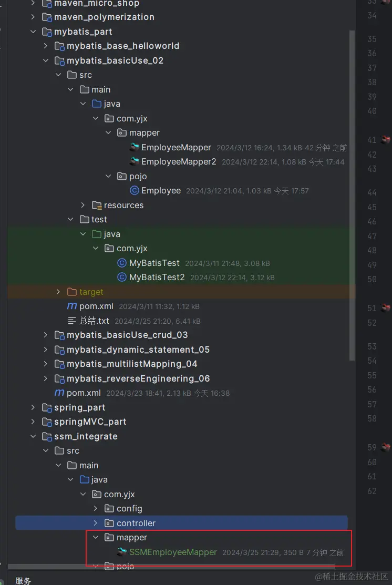Collapse the mybatis_part module
Screen dimensions: 392x585
tap(33, 32)
